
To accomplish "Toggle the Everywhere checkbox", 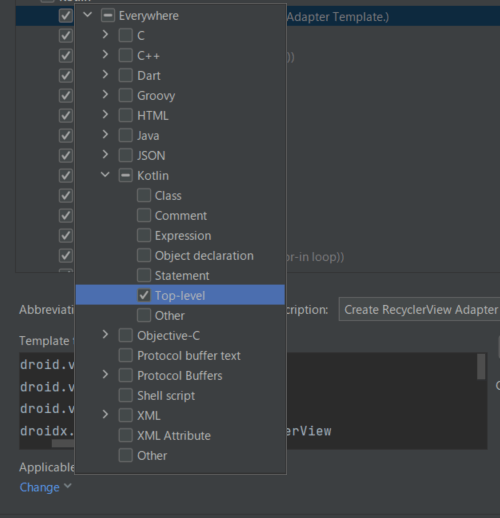I will tap(108, 16).
